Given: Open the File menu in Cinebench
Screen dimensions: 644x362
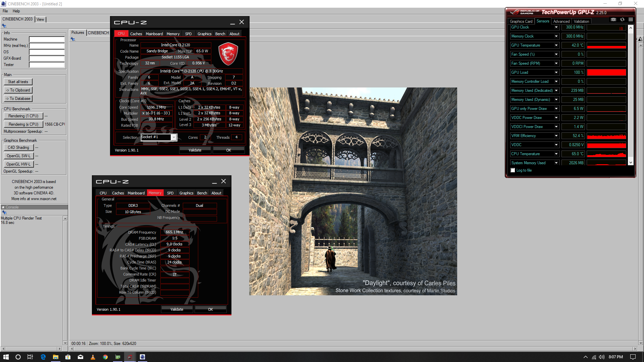Looking at the screenshot, I should [x=5, y=11].
